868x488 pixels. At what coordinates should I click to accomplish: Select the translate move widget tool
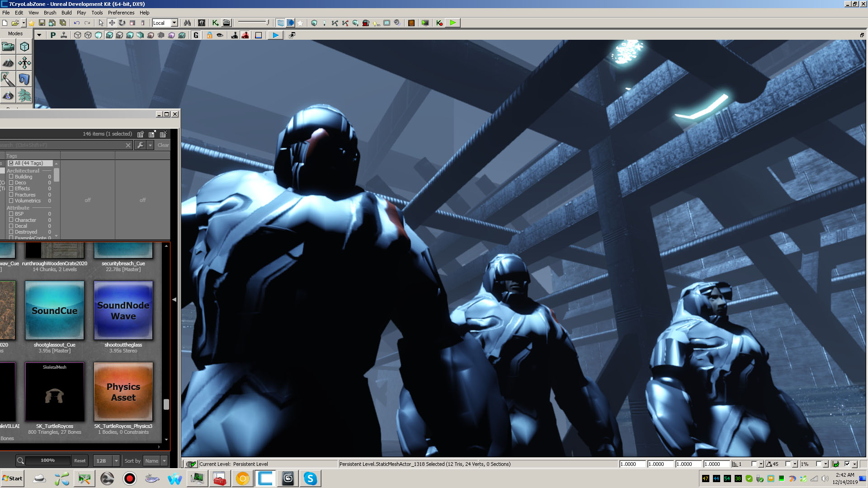pos(112,23)
